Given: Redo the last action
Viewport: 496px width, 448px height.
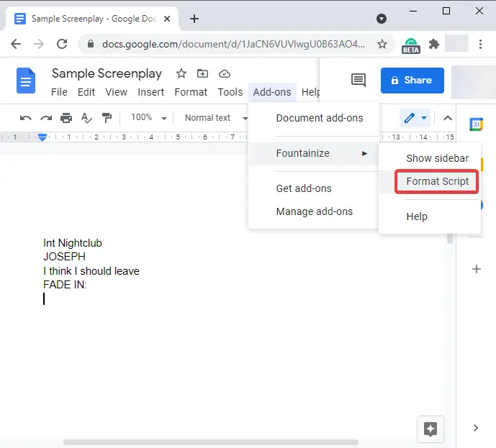Looking at the screenshot, I should 46,118.
